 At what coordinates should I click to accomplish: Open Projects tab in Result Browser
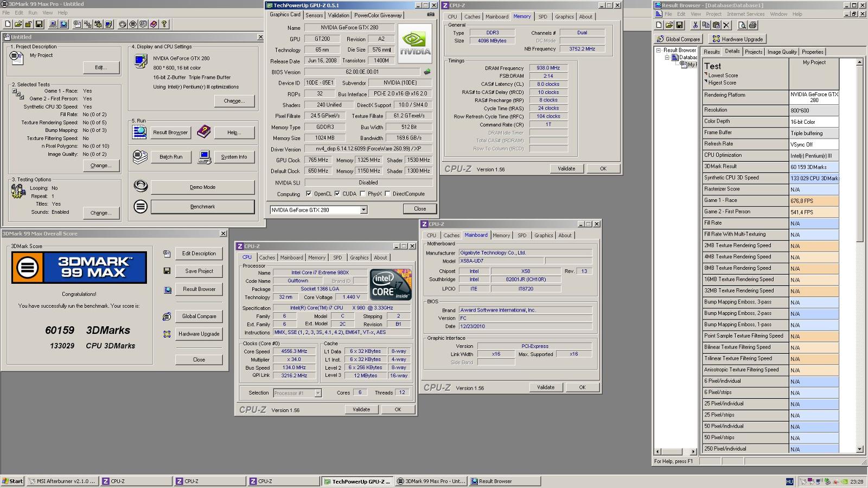click(x=753, y=52)
